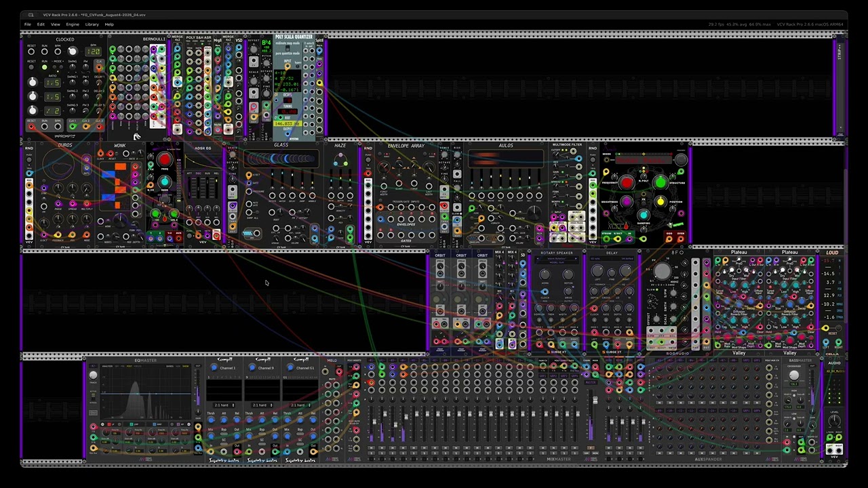868x488 pixels.
Task: Click the Ouros NODE jack
Action: point(87,236)
